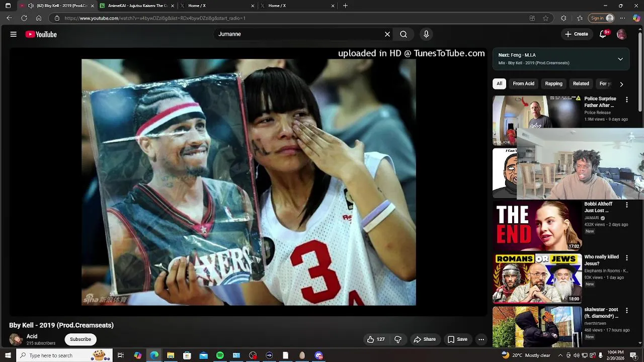Open Microsoft Store from the taskbar
The width and height of the screenshot is (644, 362).
[187, 355]
